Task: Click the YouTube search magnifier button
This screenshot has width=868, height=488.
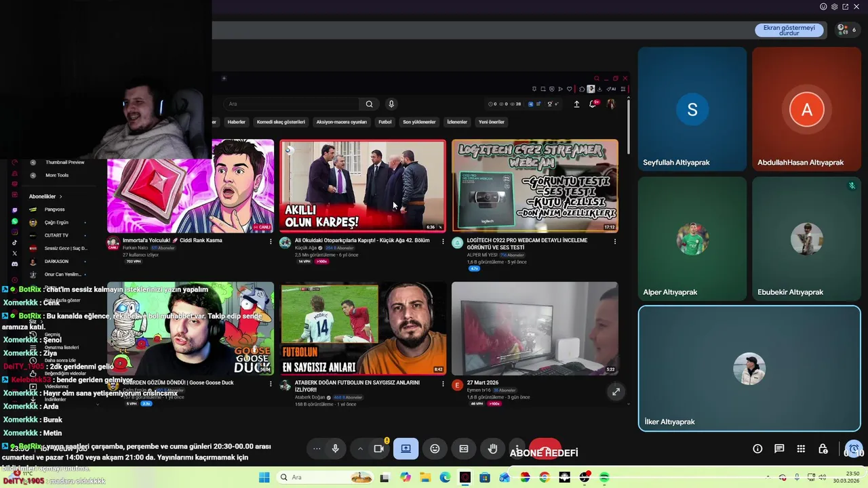Action: tap(369, 104)
